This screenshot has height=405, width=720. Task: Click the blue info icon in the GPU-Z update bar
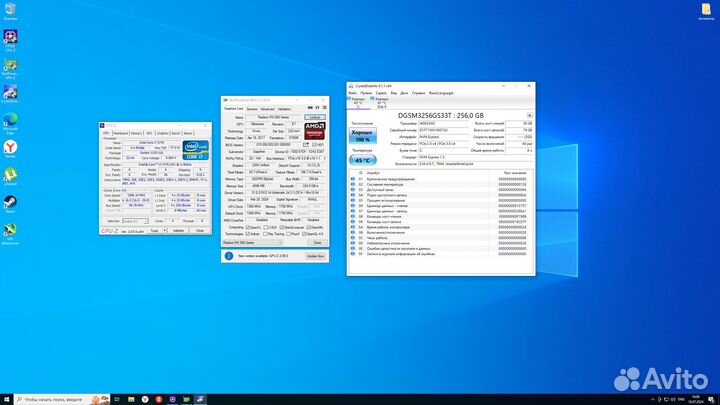(229, 256)
